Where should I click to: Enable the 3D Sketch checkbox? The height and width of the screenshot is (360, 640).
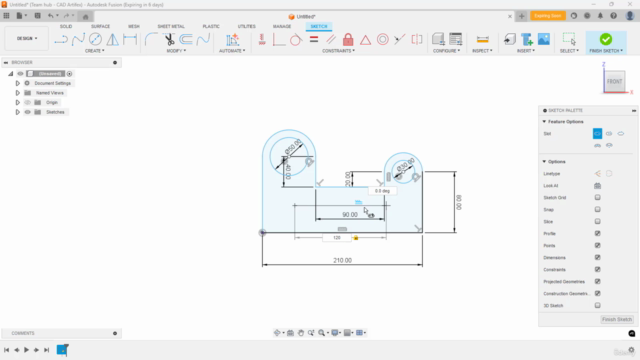[598, 305]
